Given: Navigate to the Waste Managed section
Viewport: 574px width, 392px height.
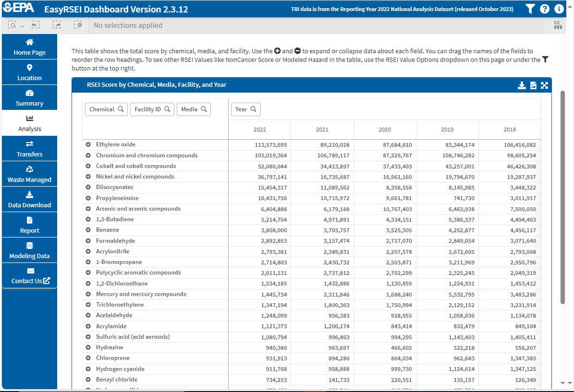Looking at the screenshot, I should coord(29,174).
